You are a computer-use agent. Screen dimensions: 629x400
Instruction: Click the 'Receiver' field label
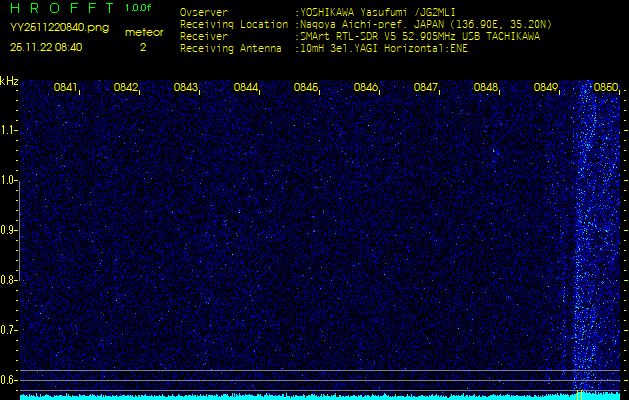click(204, 37)
